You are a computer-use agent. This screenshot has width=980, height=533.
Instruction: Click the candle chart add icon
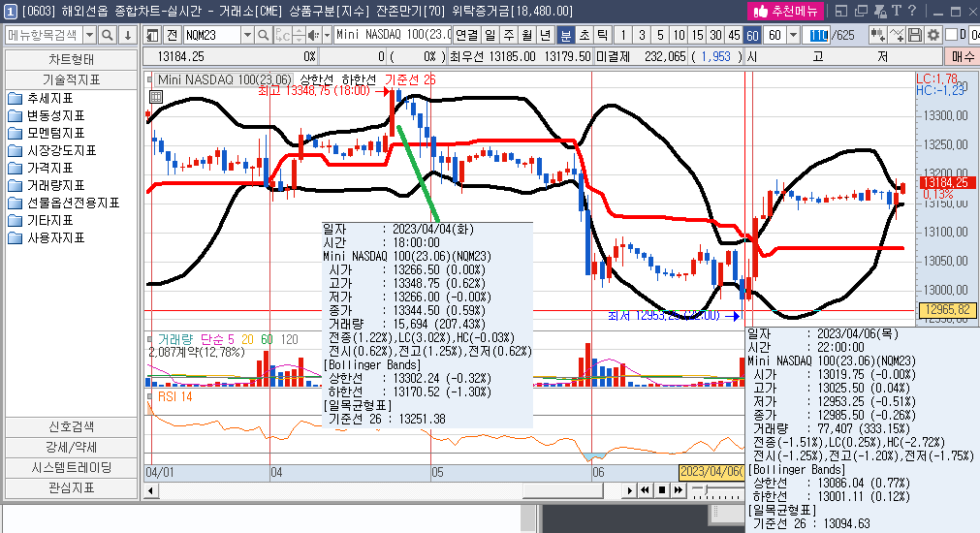(x=877, y=35)
